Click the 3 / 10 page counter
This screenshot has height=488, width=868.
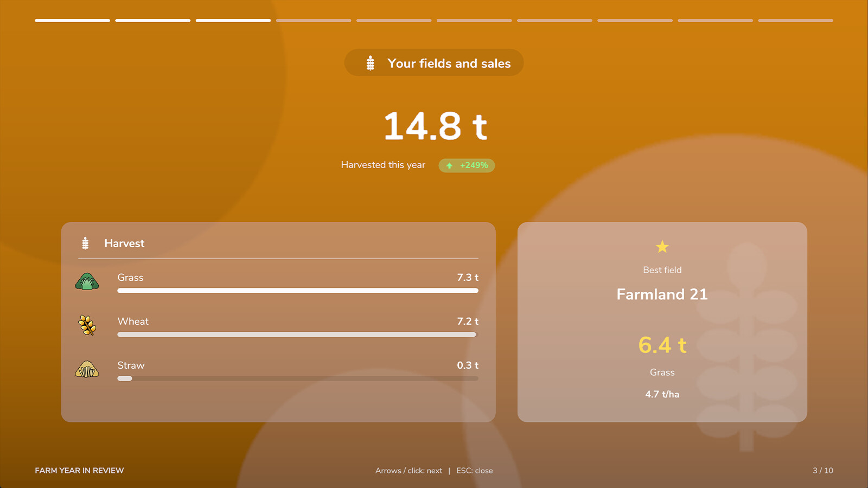click(x=823, y=471)
